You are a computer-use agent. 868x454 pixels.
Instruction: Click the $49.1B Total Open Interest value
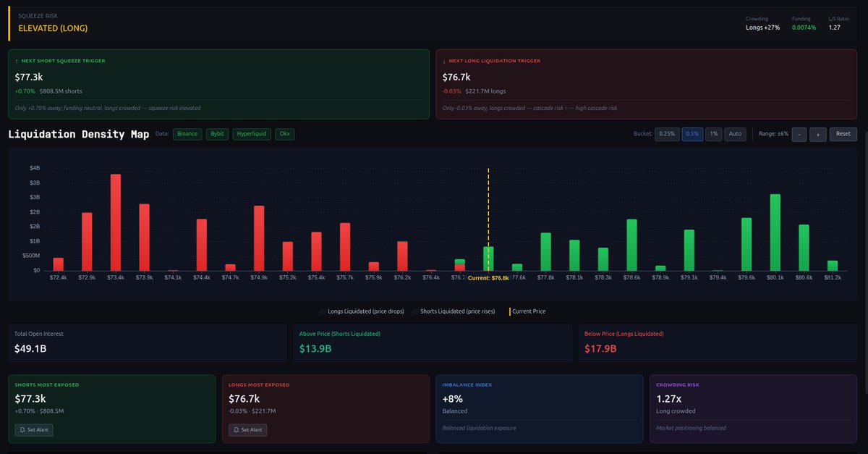31,348
